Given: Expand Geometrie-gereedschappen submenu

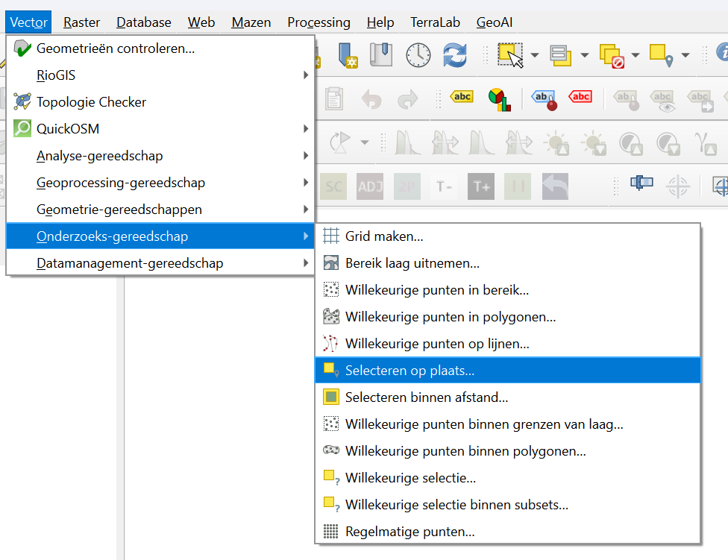Looking at the screenshot, I should click(160, 210).
